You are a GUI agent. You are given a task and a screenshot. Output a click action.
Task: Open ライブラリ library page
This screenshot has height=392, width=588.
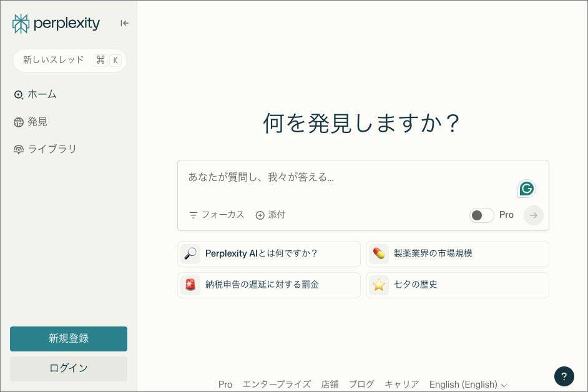(45, 149)
